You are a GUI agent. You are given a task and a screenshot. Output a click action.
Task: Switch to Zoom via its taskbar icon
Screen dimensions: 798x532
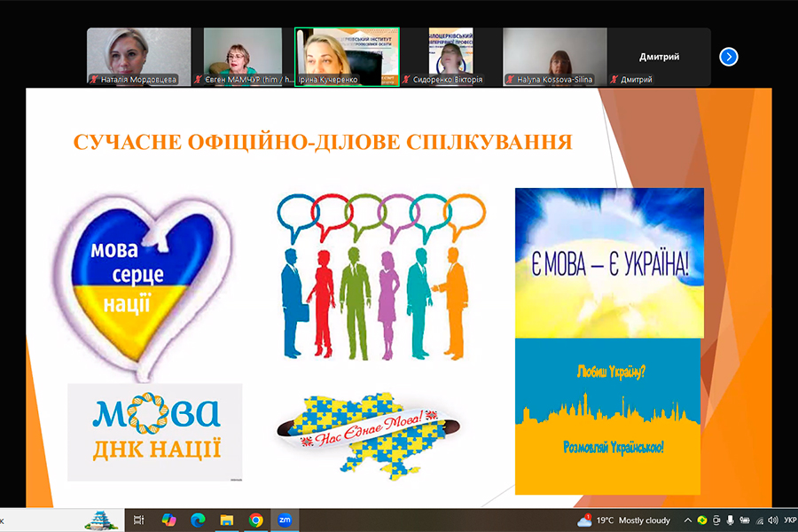tap(286, 520)
